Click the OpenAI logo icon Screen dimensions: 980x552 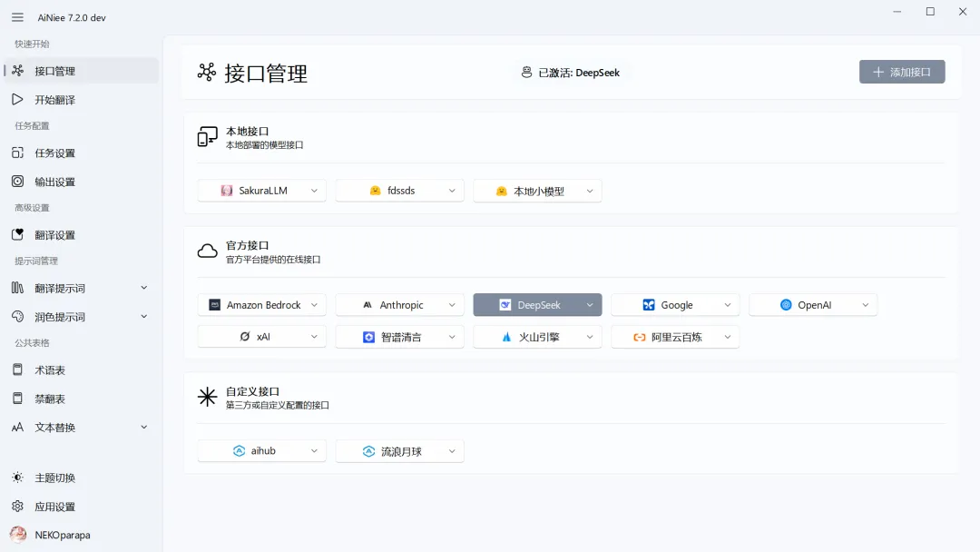tap(786, 305)
